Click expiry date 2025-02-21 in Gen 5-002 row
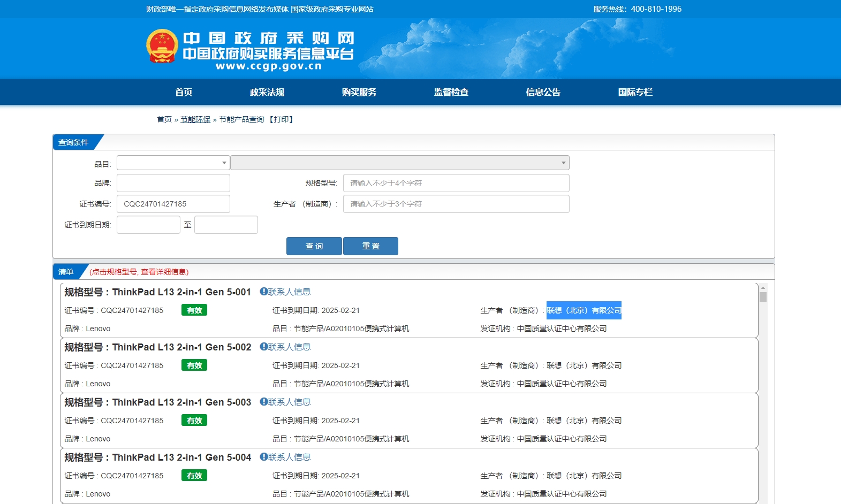841x504 pixels. coord(340,365)
